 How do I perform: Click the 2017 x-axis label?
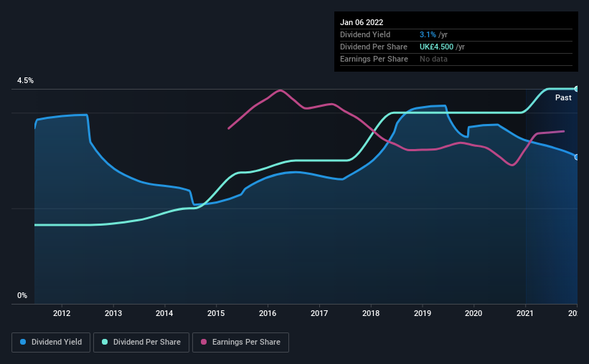pos(319,313)
